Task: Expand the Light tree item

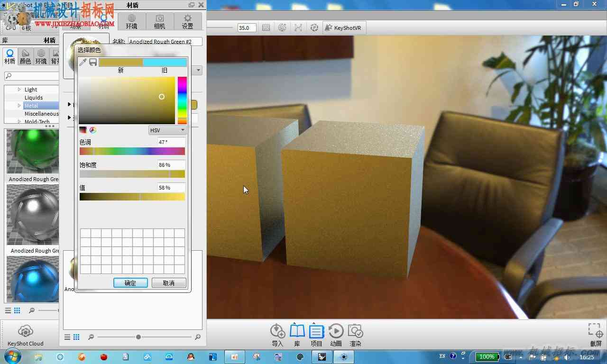Action: coord(19,89)
